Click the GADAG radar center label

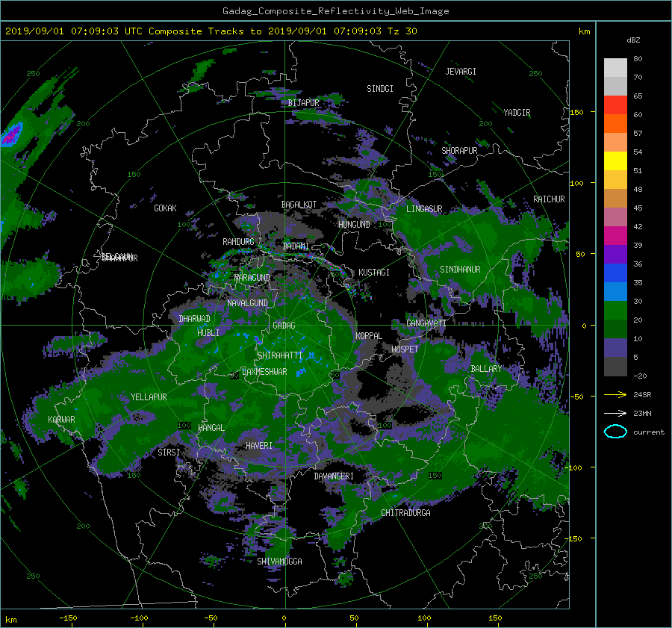coord(284,326)
